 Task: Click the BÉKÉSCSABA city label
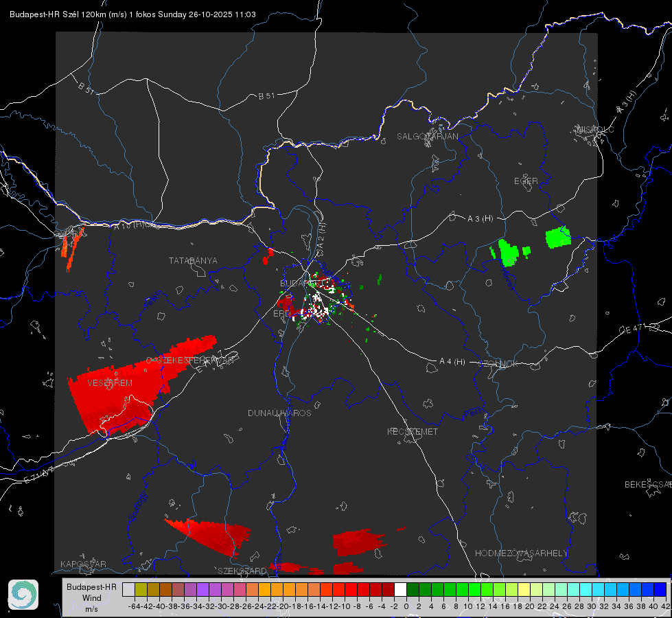pyautogui.click(x=648, y=485)
